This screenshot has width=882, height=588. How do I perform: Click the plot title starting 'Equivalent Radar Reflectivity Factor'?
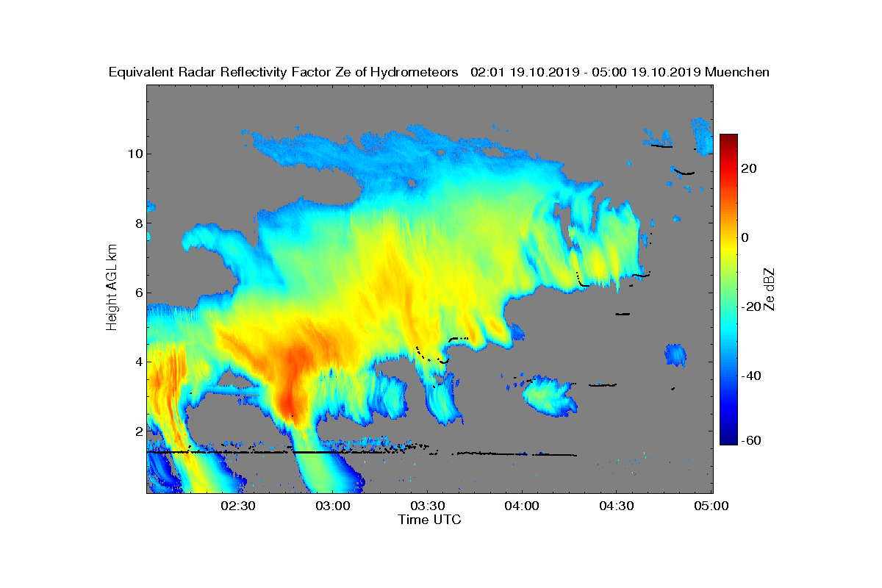(439, 72)
